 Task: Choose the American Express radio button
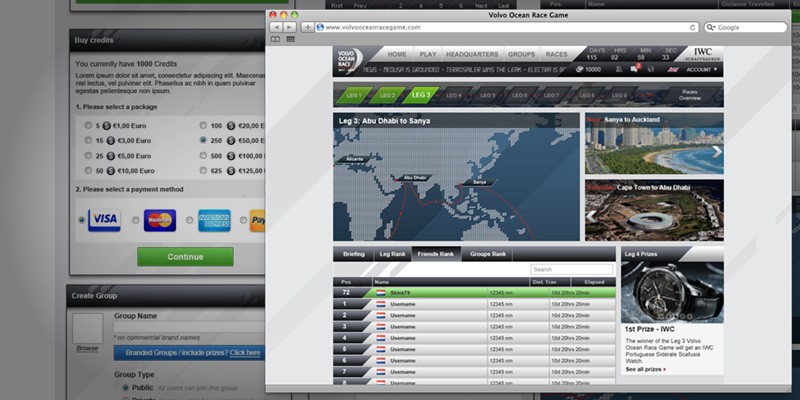click(x=189, y=220)
